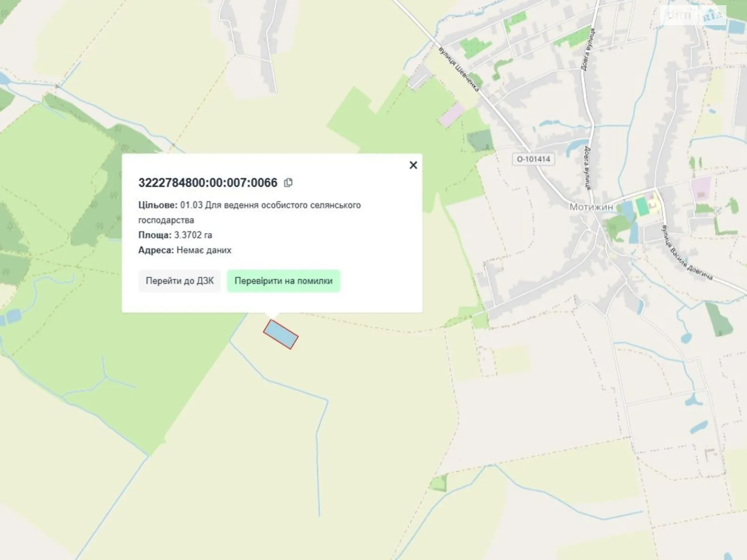Viewport: 747px width, 560px height.
Task: Click the pink area near вулиця Шевченка
Action: click(451, 115)
